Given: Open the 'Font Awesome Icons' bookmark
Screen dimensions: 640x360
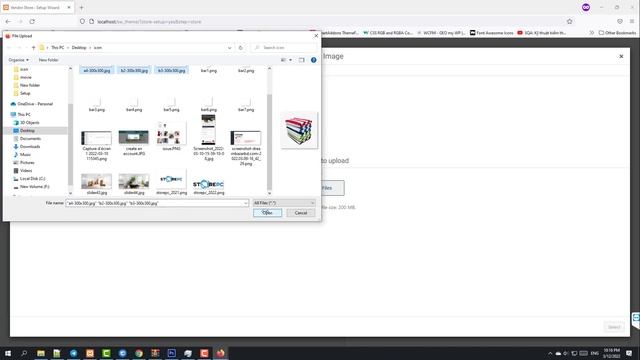Looking at the screenshot, I should point(491,33).
